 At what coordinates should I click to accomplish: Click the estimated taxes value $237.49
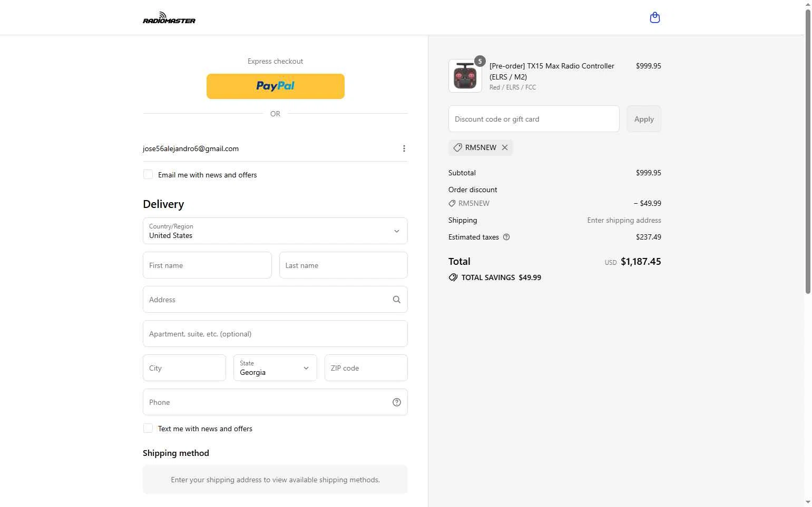649,237
